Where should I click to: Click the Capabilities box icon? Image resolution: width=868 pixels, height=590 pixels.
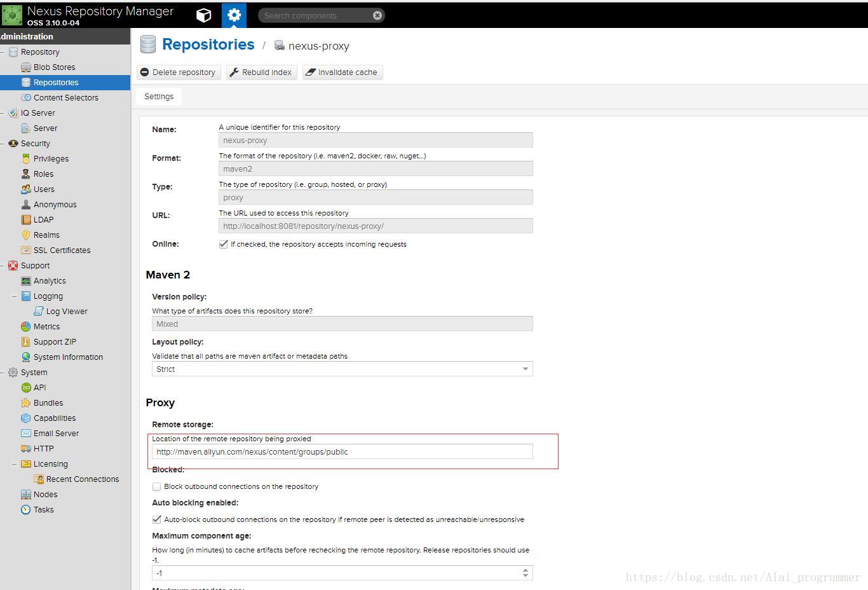25,418
